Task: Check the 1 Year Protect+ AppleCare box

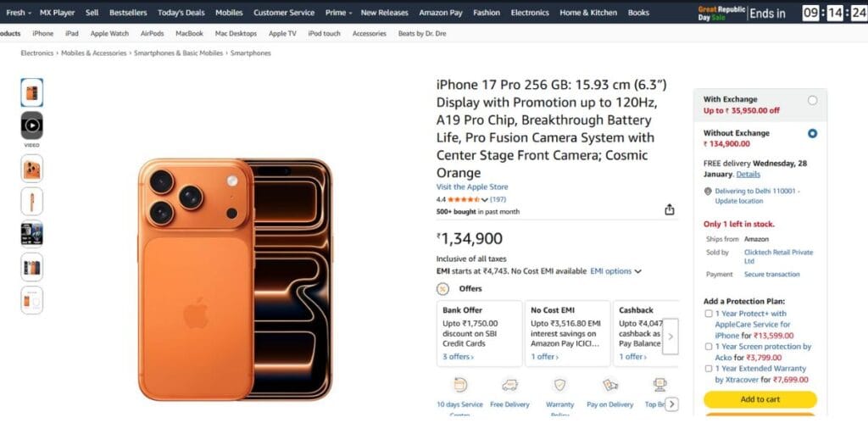Action: click(709, 314)
